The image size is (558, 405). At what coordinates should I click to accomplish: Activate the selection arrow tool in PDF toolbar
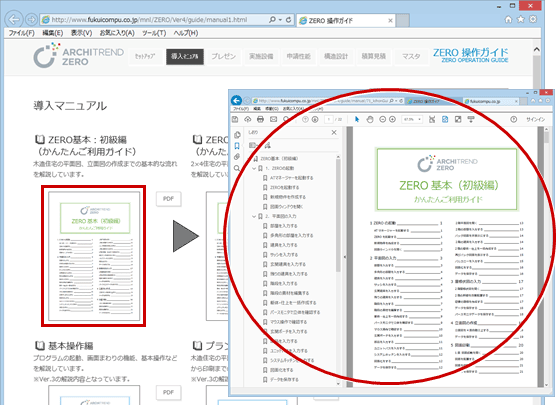[x=357, y=119]
